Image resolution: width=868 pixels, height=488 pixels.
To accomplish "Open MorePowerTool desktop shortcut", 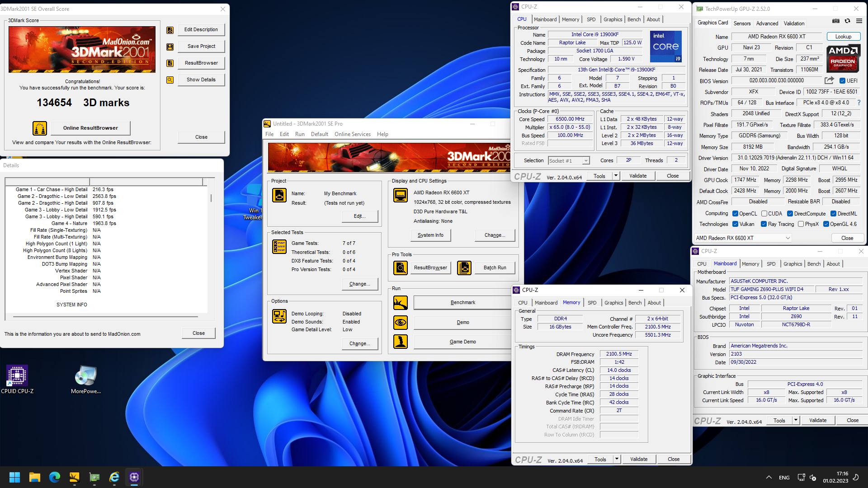I will tap(86, 380).
